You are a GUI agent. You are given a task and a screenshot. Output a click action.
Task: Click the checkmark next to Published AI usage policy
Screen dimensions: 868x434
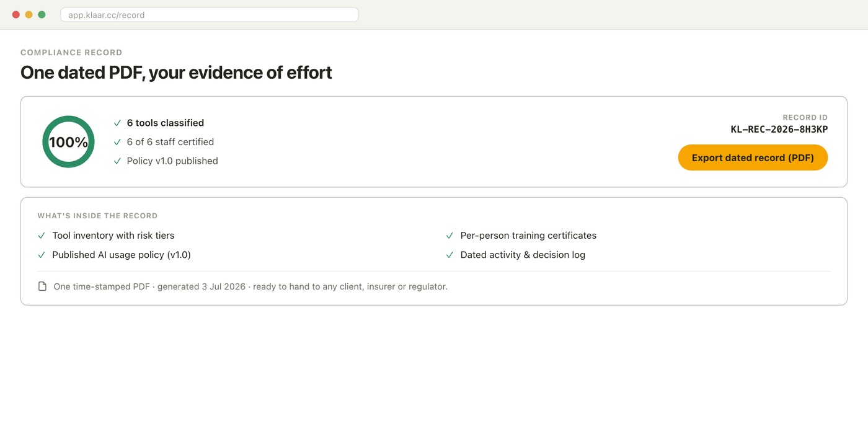tap(42, 255)
